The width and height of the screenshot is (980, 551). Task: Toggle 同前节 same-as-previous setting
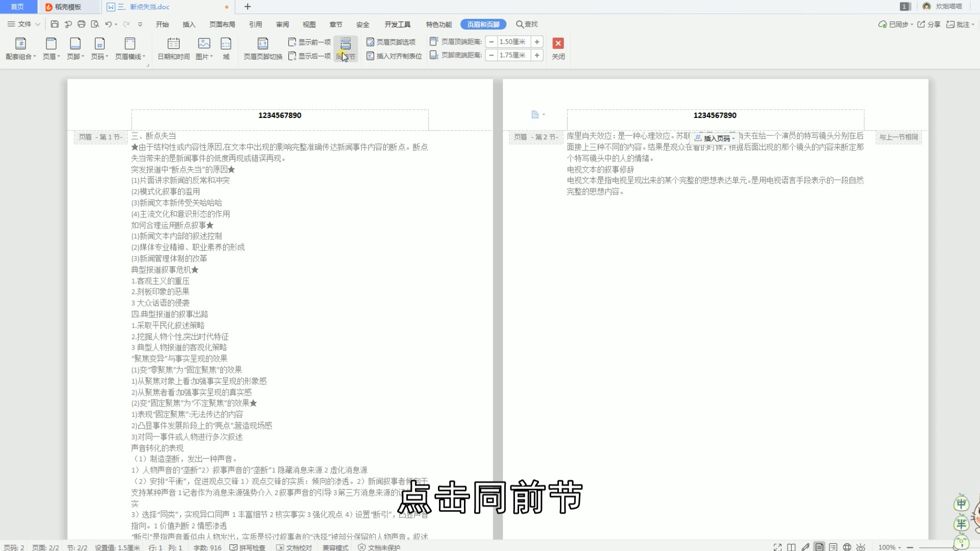point(346,48)
